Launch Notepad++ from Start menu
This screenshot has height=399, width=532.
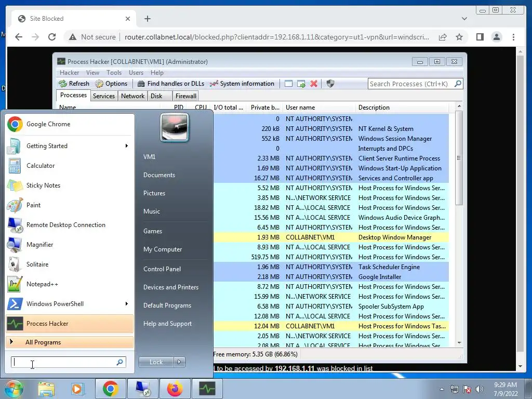point(69,284)
